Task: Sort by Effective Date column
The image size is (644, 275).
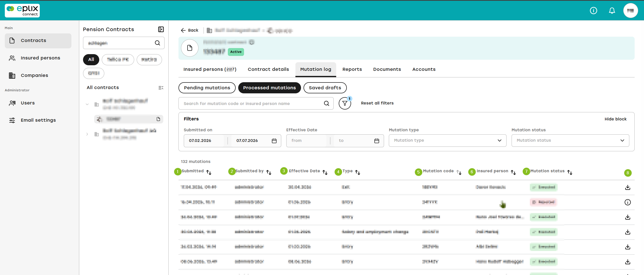Action: [x=325, y=172]
